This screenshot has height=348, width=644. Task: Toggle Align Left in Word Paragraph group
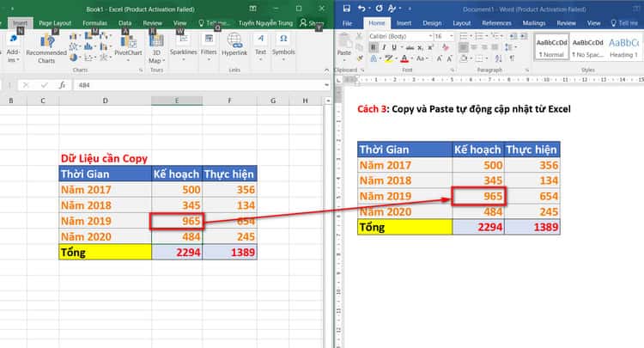click(x=463, y=47)
